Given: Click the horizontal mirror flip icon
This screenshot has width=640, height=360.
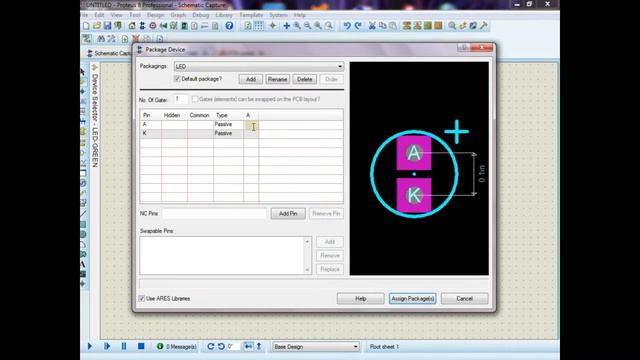Looking at the screenshot, I should tap(248, 346).
